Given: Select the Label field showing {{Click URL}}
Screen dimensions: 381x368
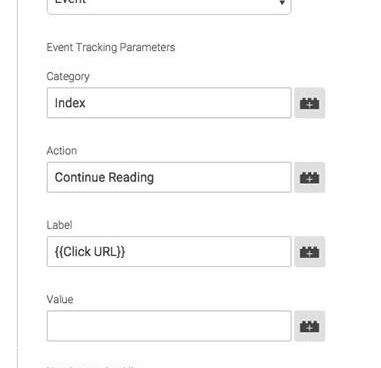Looking at the screenshot, I should (169, 252).
